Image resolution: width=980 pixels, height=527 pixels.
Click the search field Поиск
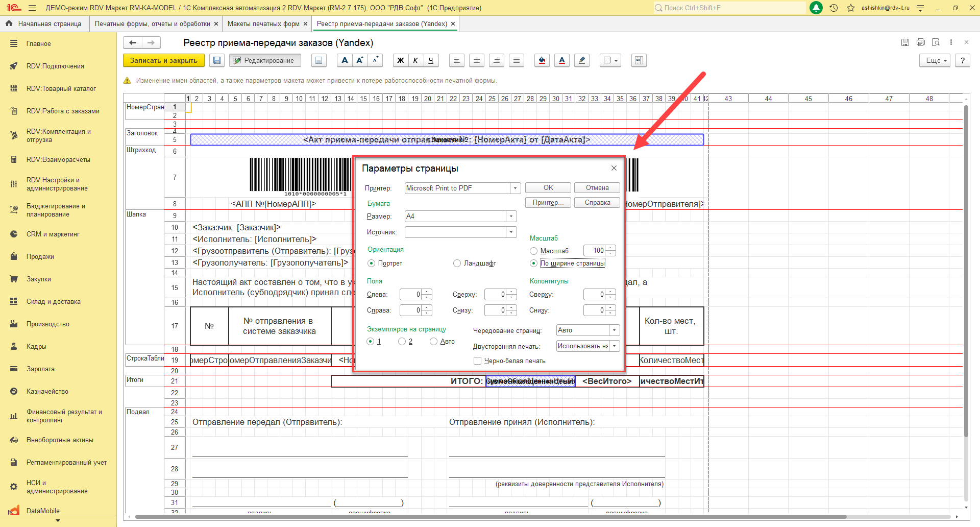pyautogui.click(x=730, y=8)
